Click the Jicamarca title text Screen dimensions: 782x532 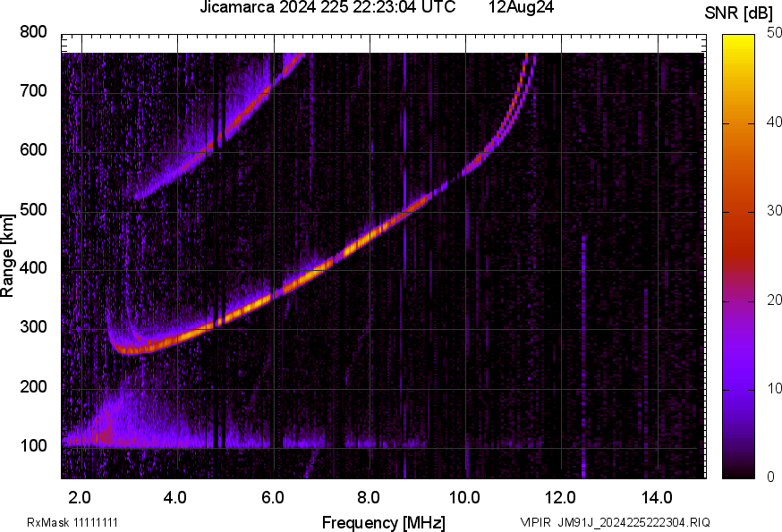point(327,7)
